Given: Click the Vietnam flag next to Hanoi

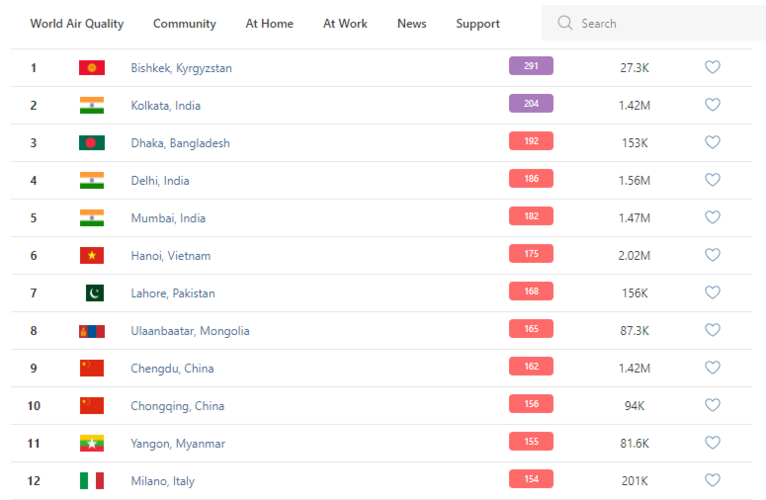Looking at the screenshot, I should [92, 256].
